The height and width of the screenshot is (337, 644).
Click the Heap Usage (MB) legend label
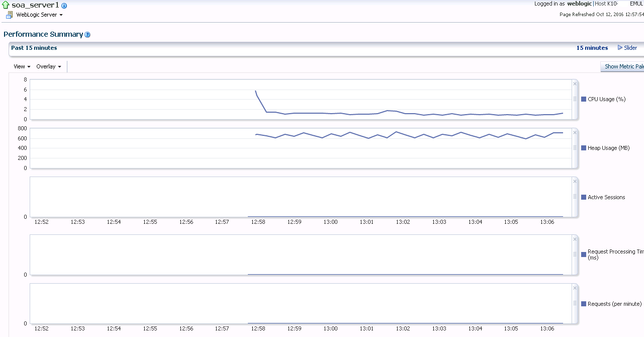(609, 148)
